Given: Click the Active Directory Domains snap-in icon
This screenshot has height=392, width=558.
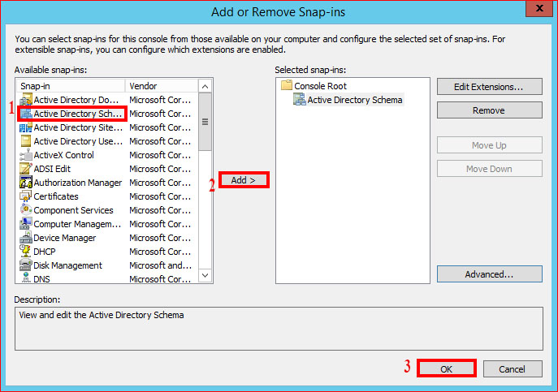Looking at the screenshot, I should (26, 100).
